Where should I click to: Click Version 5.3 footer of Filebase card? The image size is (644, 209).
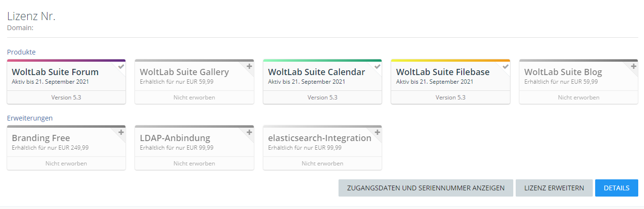click(450, 98)
